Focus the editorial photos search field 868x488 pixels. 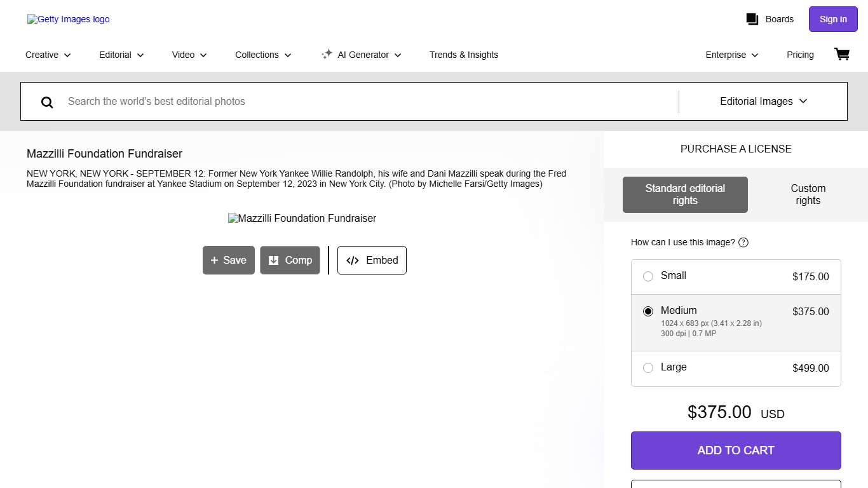[x=369, y=101]
